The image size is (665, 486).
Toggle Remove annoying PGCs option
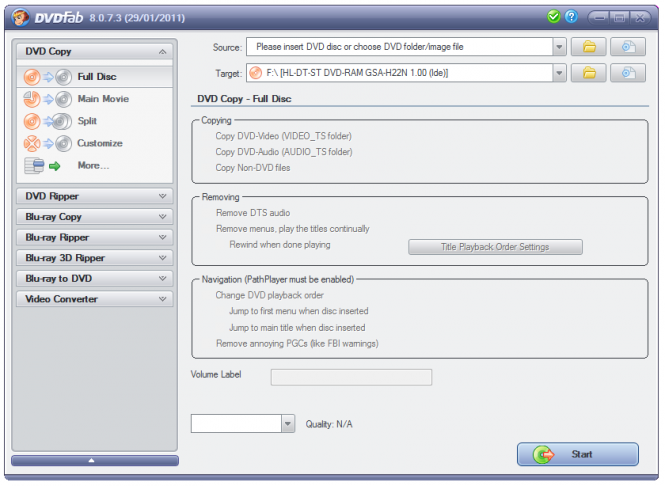tap(297, 344)
